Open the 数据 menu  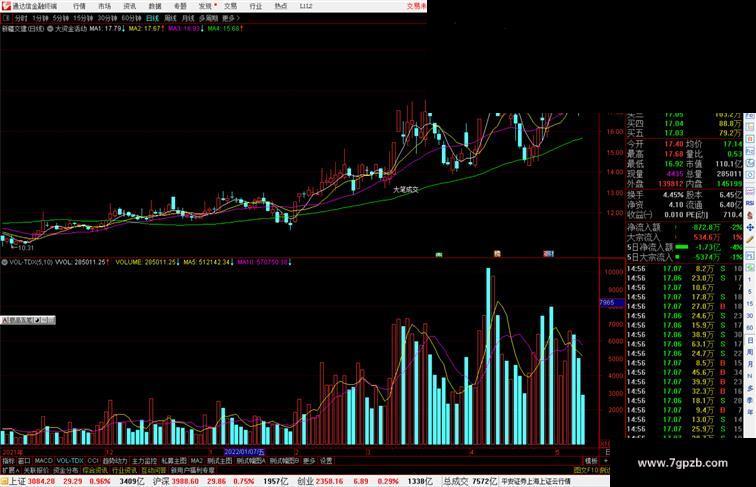(x=155, y=6)
